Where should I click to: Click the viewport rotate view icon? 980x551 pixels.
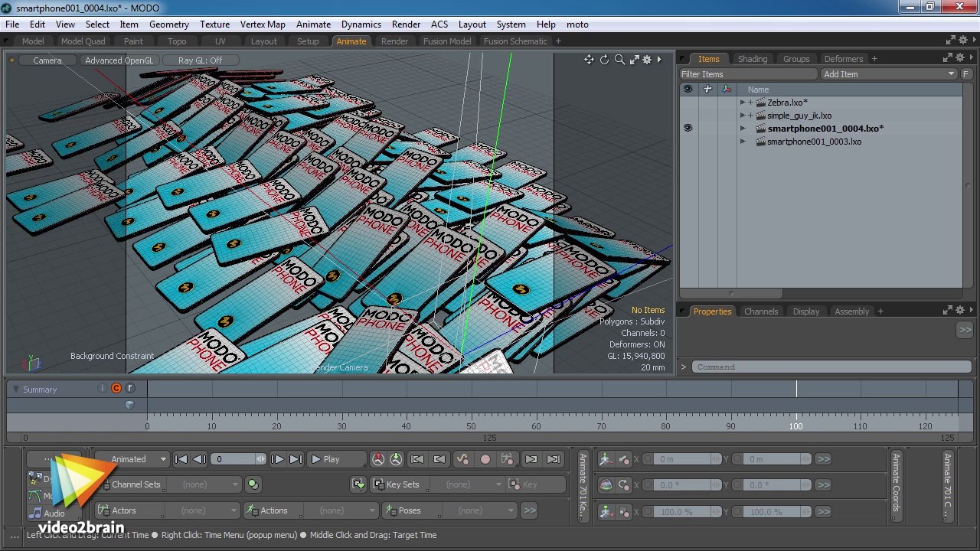pos(604,60)
